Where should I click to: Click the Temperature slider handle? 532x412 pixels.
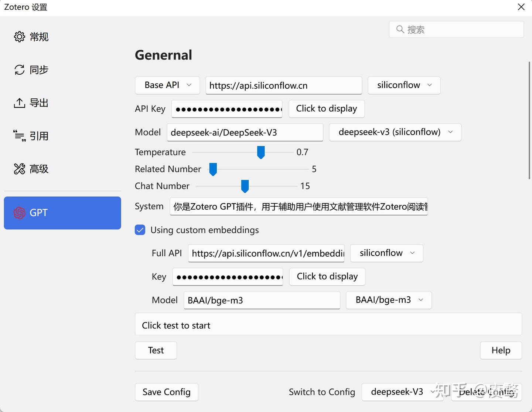pos(261,152)
